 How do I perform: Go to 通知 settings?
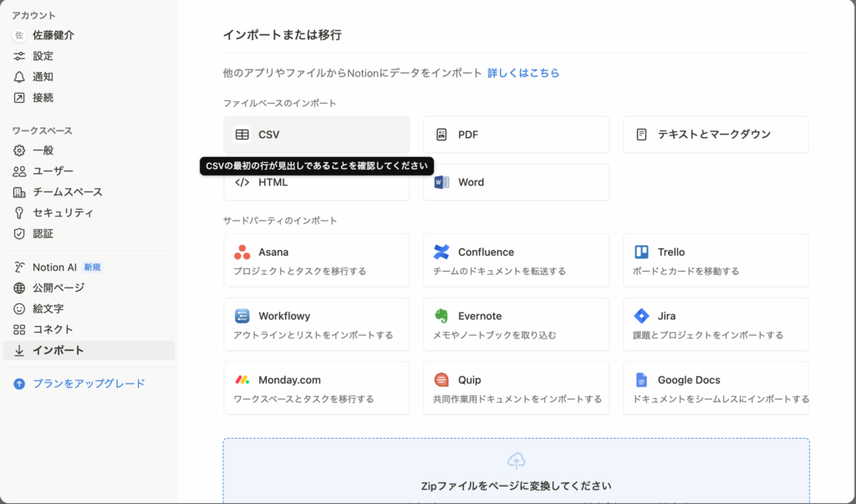[x=43, y=77]
